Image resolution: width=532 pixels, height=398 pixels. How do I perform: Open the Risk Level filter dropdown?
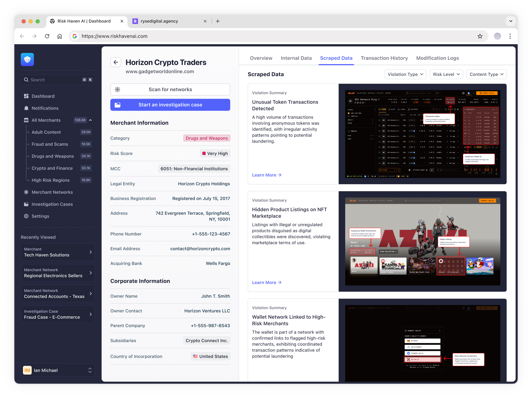(446, 74)
